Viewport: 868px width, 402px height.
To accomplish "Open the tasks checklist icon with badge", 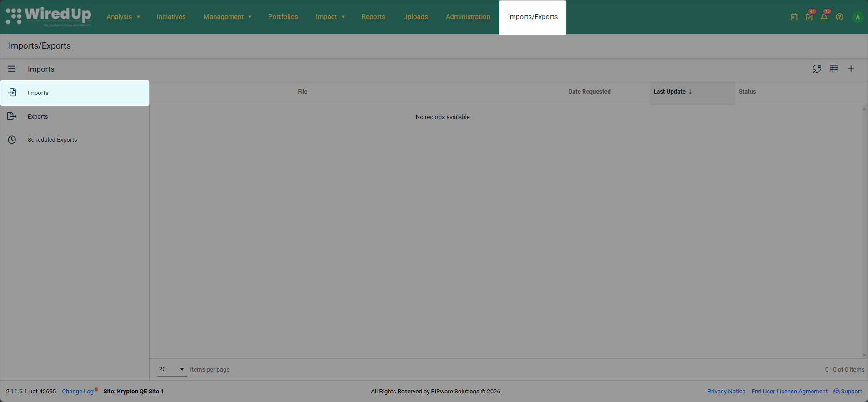I will (809, 17).
